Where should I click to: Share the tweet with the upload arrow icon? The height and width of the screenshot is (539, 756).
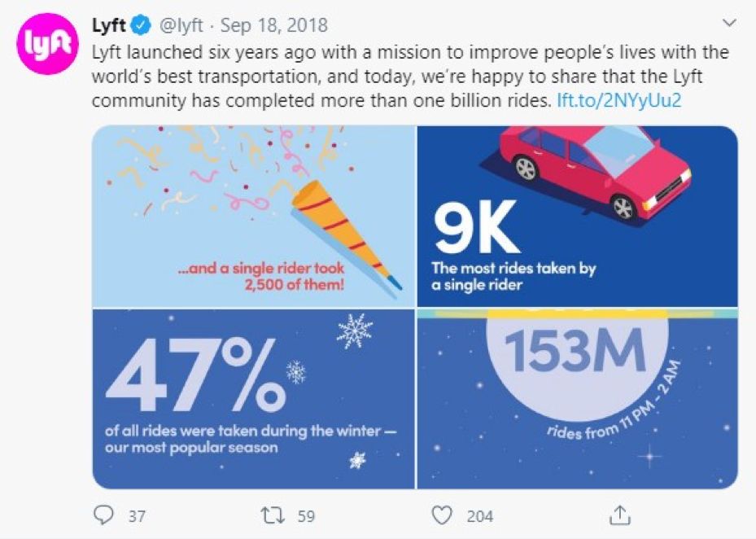click(x=619, y=515)
